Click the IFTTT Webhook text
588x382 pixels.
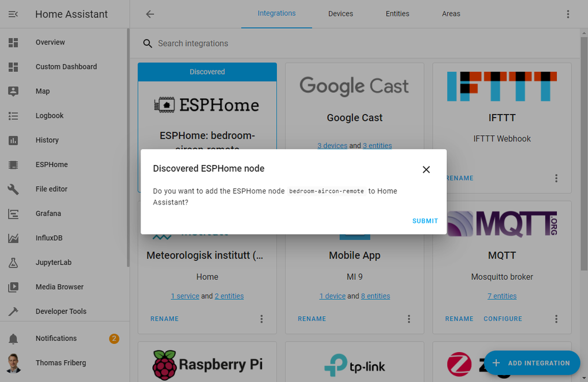pyautogui.click(x=502, y=139)
